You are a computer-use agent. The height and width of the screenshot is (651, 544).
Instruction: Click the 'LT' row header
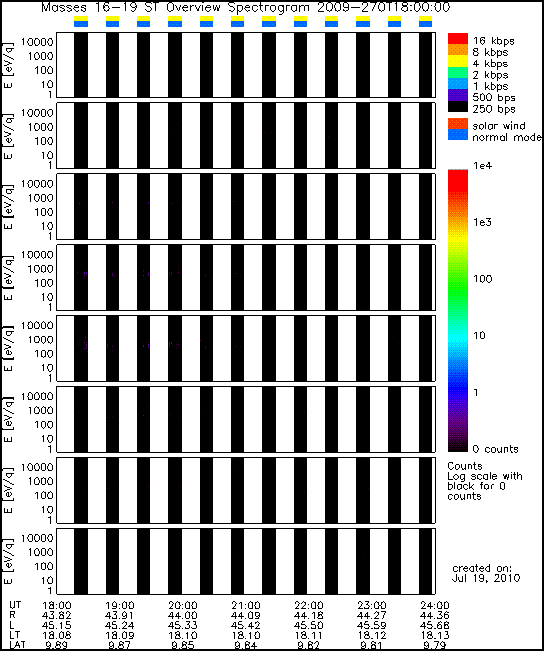(14, 635)
